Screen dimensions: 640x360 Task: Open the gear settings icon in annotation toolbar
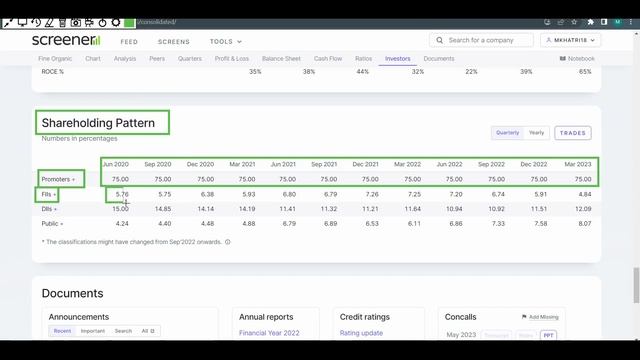[x=116, y=23]
